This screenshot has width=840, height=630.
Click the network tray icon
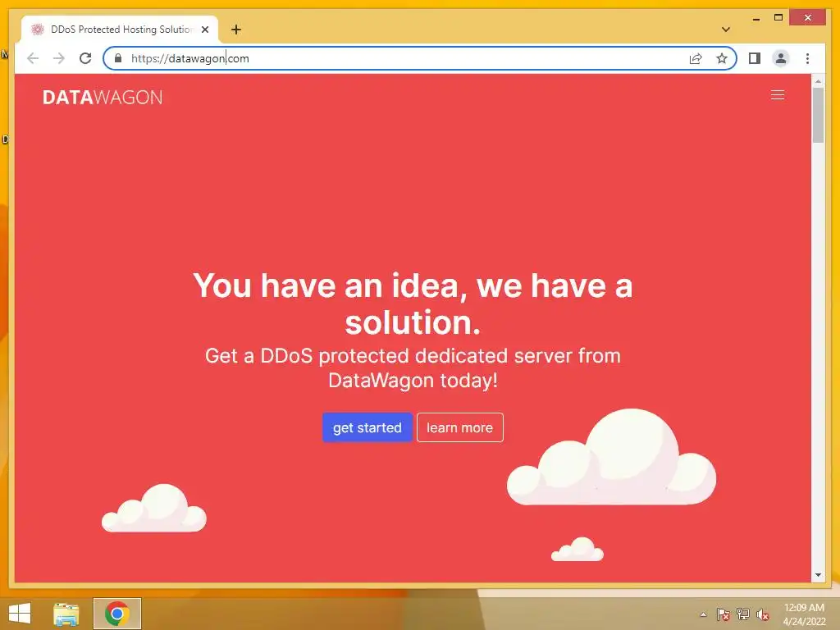tap(743, 614)
